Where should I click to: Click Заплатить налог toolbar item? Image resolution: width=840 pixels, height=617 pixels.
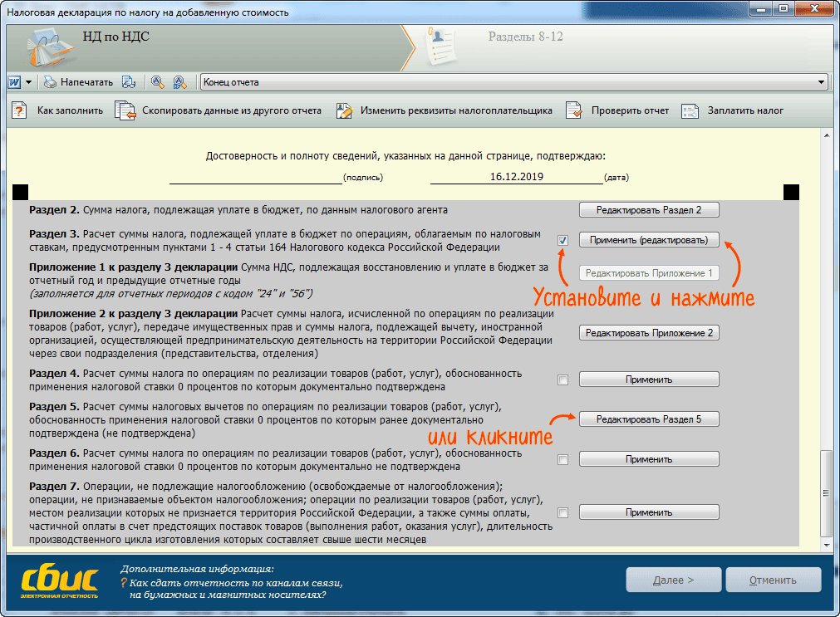pyautogui.click(x=732, y=110)
